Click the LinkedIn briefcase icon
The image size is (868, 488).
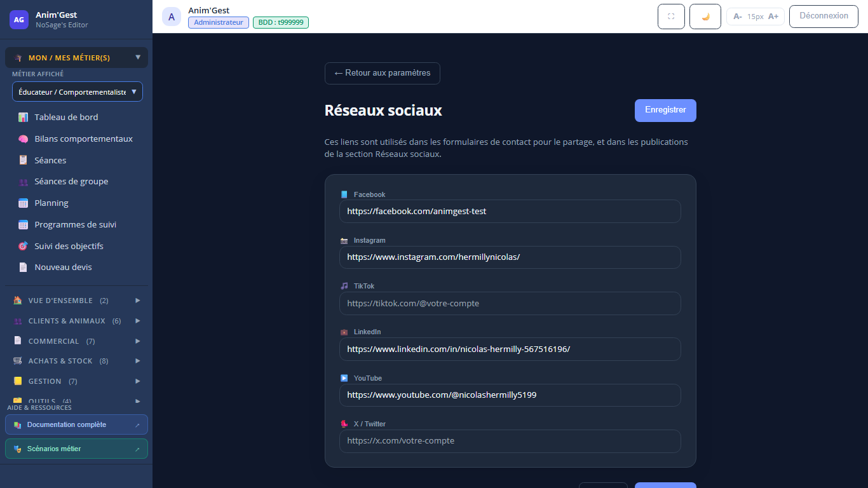[344, 332]
